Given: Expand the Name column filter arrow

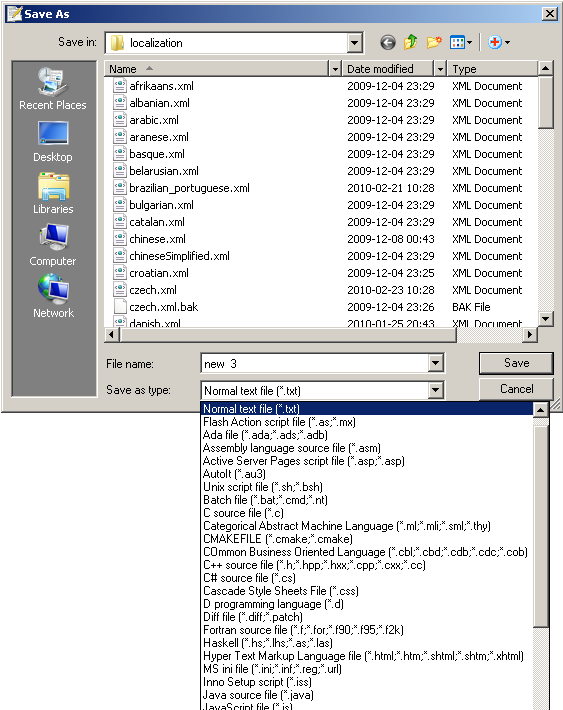Looking at the screenshot, I should coord(335,69).
